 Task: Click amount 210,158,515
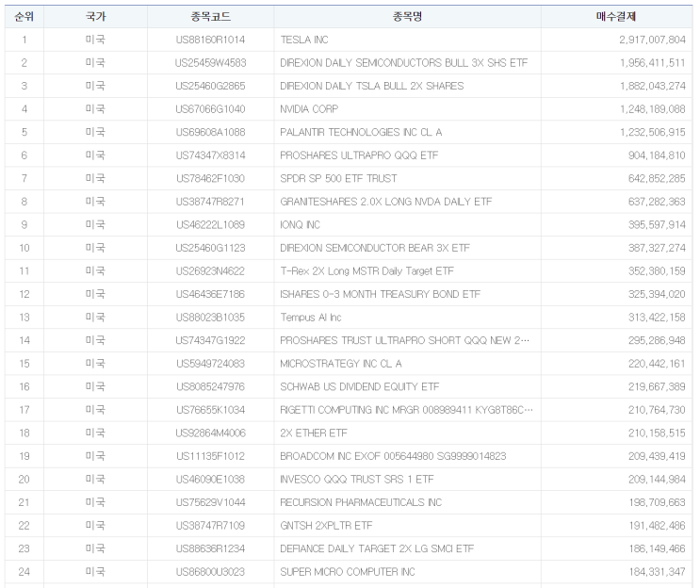coord(657,433)
